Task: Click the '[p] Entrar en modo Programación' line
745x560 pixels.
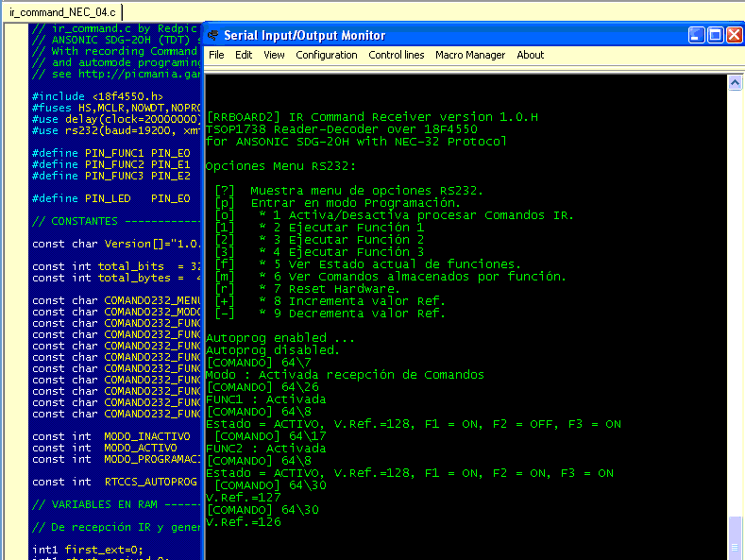Action: pos(337,203)
